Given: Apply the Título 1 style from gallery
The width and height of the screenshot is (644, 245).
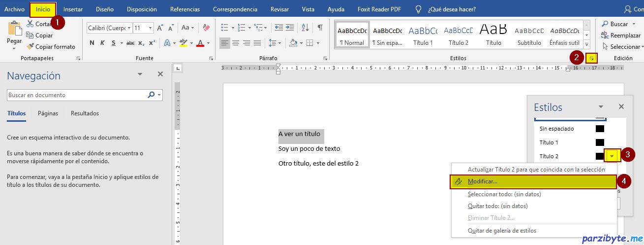Looking at the screenshot, I should pyautogui.click(x=423, y=35).
